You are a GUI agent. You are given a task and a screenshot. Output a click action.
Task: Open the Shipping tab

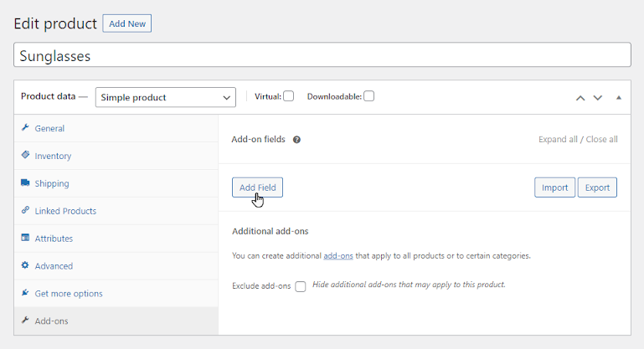point(116,183)
